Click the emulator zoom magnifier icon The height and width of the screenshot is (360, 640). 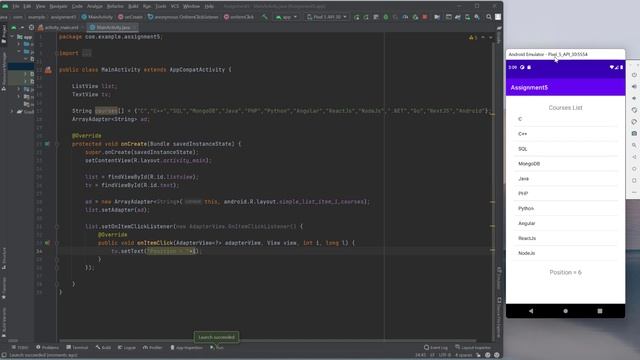click(634, 145)
